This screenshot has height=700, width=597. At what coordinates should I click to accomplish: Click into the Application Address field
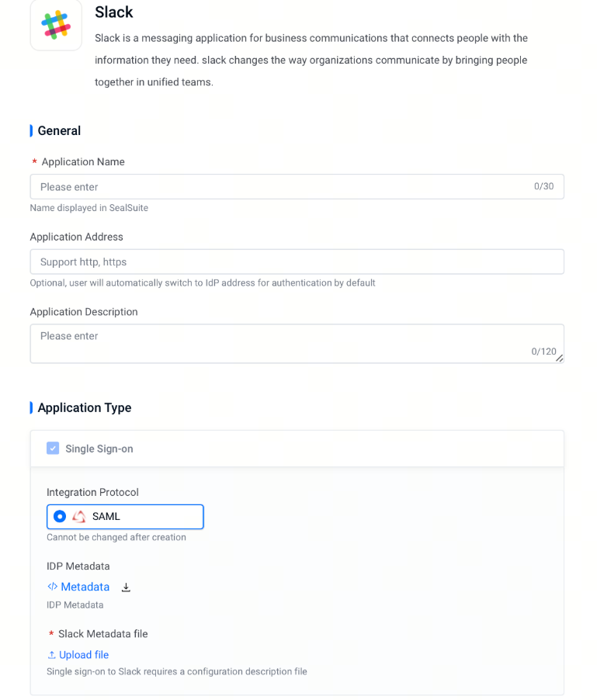(297, 262)
